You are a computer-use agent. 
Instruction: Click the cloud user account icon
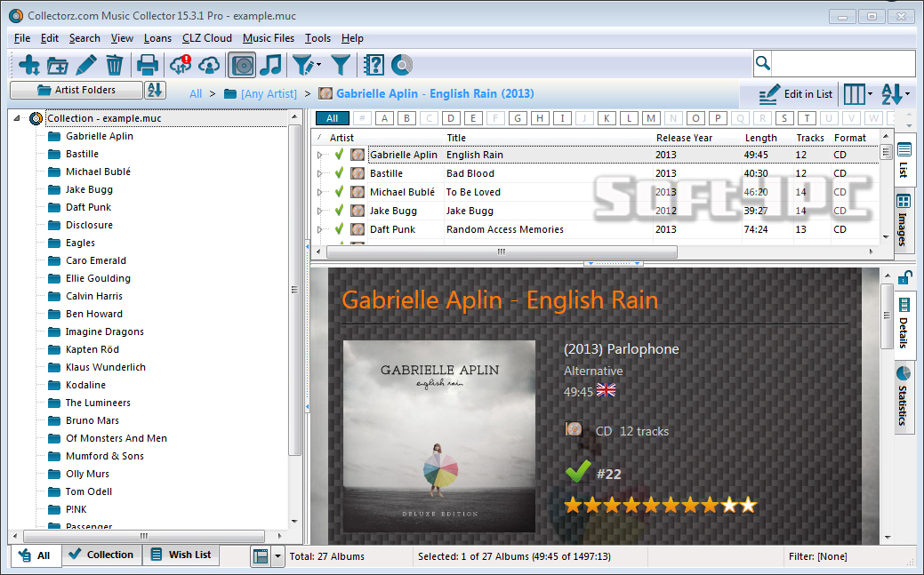[209, 65]
